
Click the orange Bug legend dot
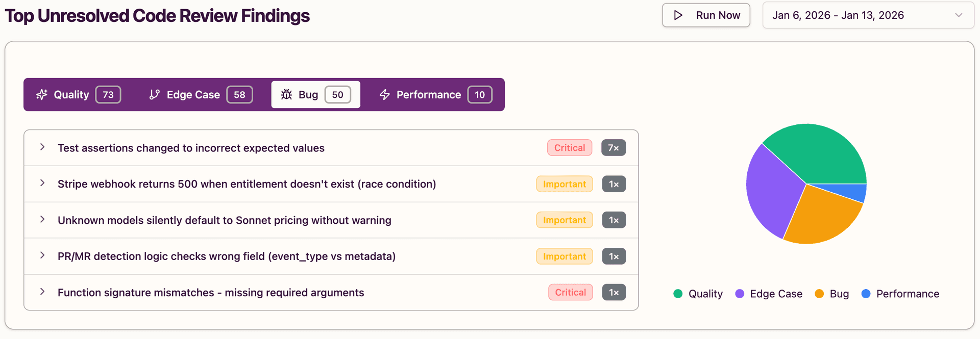(x=819, y=294)
